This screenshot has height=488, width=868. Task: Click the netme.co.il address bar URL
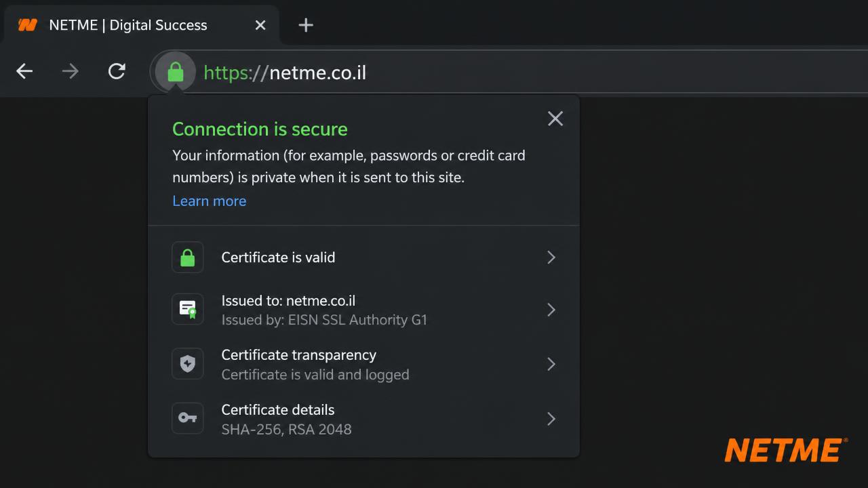point(285,73)
